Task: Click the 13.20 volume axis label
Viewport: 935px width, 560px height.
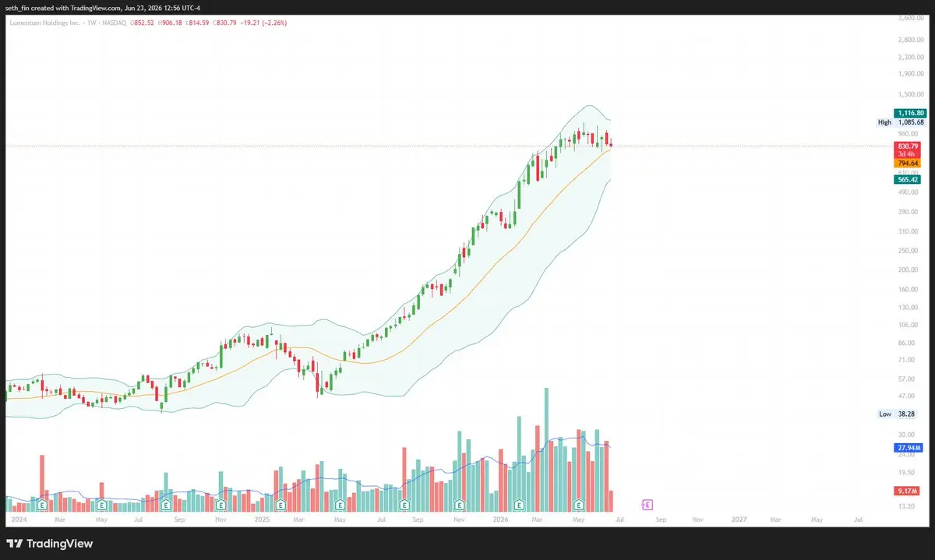Action: coord(906,505)
